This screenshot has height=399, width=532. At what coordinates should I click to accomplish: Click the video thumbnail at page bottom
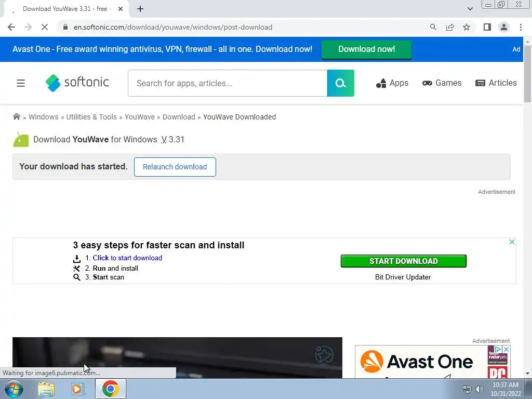(177, 357)
